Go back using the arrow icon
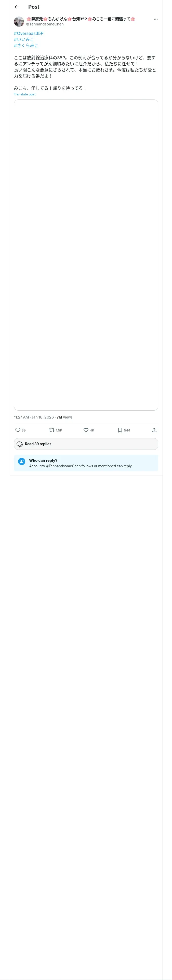This screenshot has height=980, width=172. coord(17,7)
